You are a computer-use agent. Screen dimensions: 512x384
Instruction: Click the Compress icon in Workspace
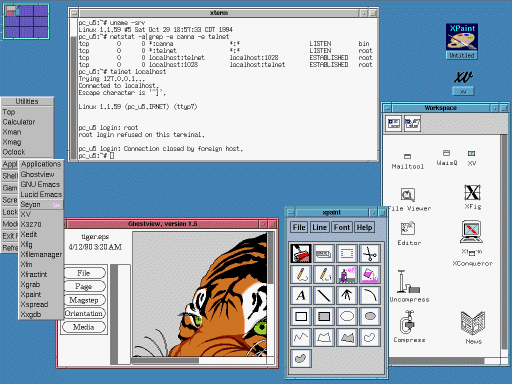pos(409,326)
